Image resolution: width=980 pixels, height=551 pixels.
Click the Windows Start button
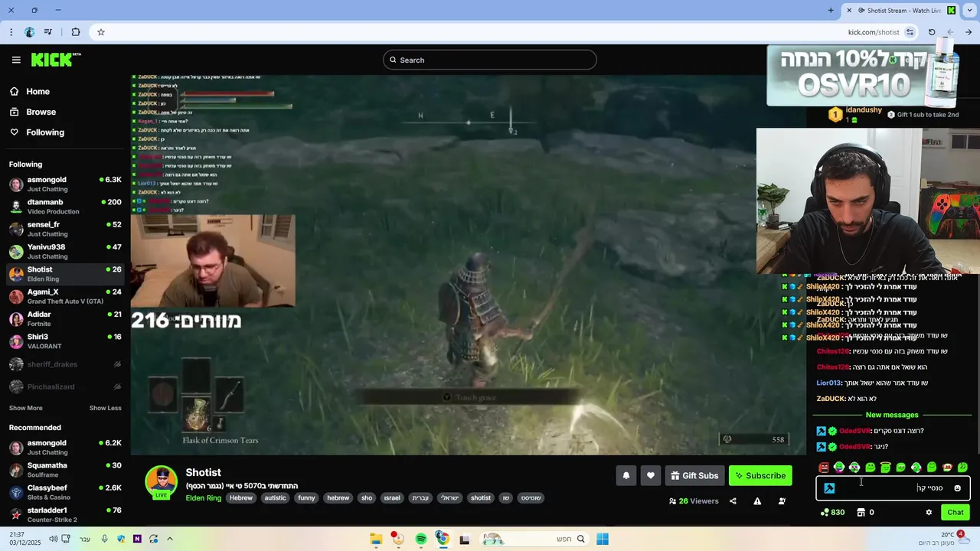(x=603, y=539)
